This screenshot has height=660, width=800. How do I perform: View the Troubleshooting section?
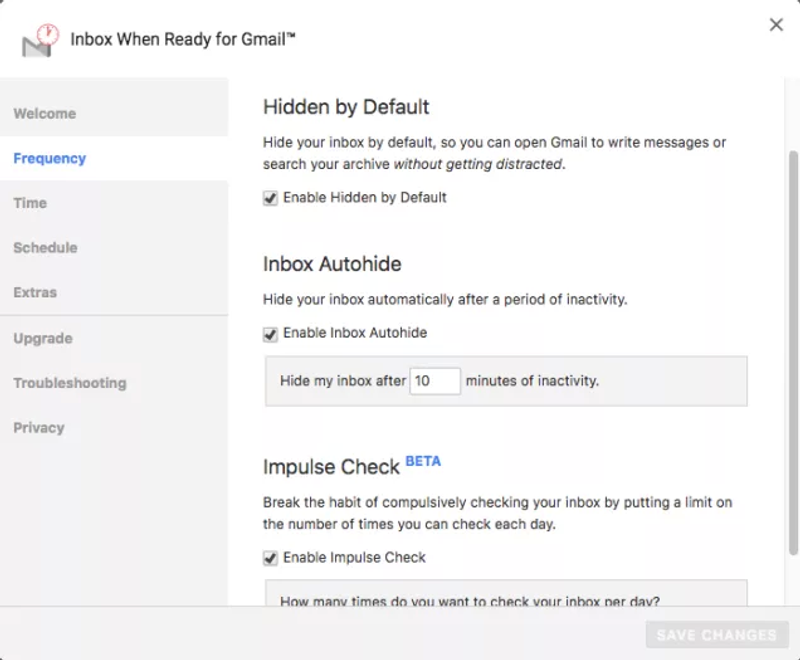point(70,383)
